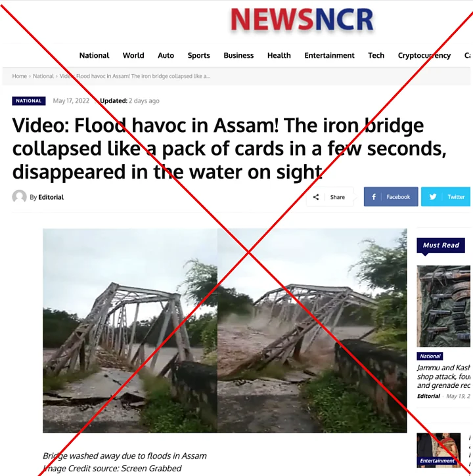Click the NATIONAL category badge
473x476 pixels.
(29, 101)
